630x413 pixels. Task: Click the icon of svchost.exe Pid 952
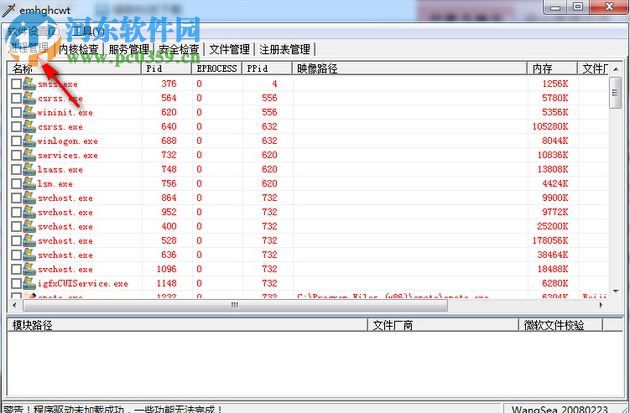pos(29,212)
